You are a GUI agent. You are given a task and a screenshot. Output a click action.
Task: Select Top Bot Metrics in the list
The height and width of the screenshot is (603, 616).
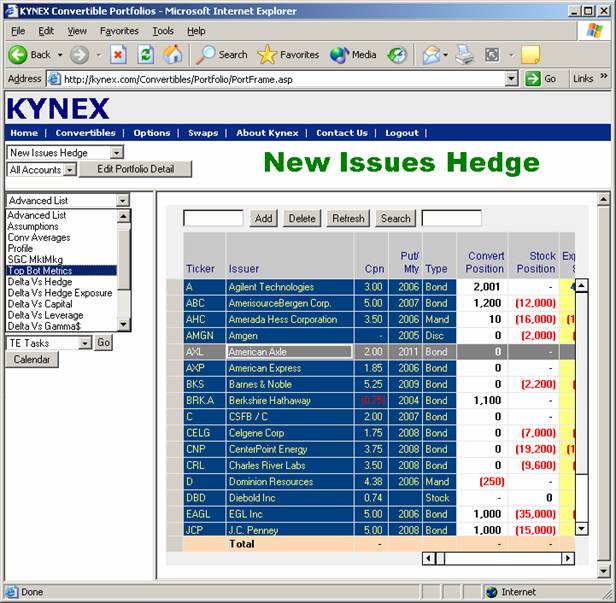click(x=62, y=271)
